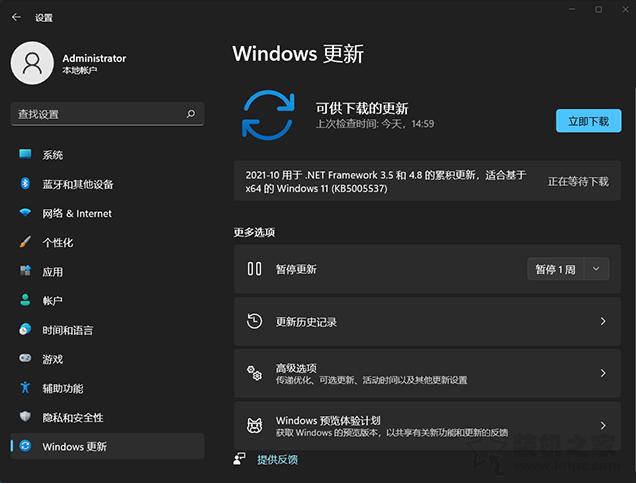The height and width of the screenshot is (484, 636).
Task: Click the 时间和语言 globe clock icon
Action: (x=25, y=329)
